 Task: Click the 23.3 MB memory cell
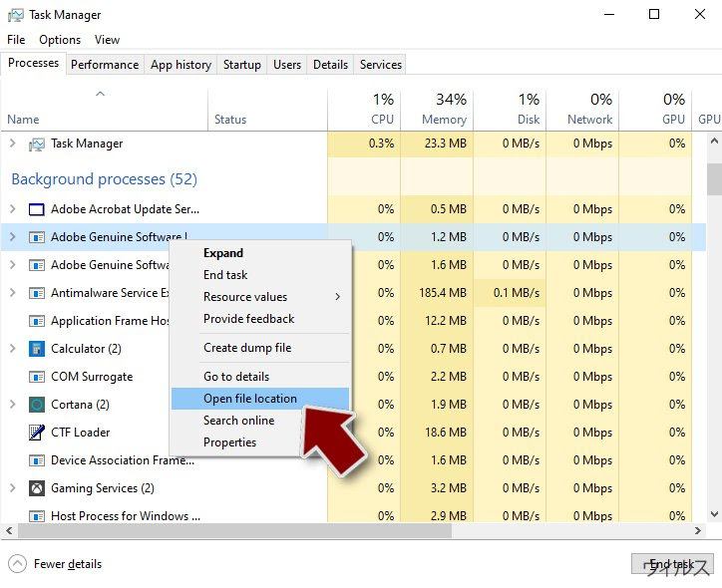[437, 144]
